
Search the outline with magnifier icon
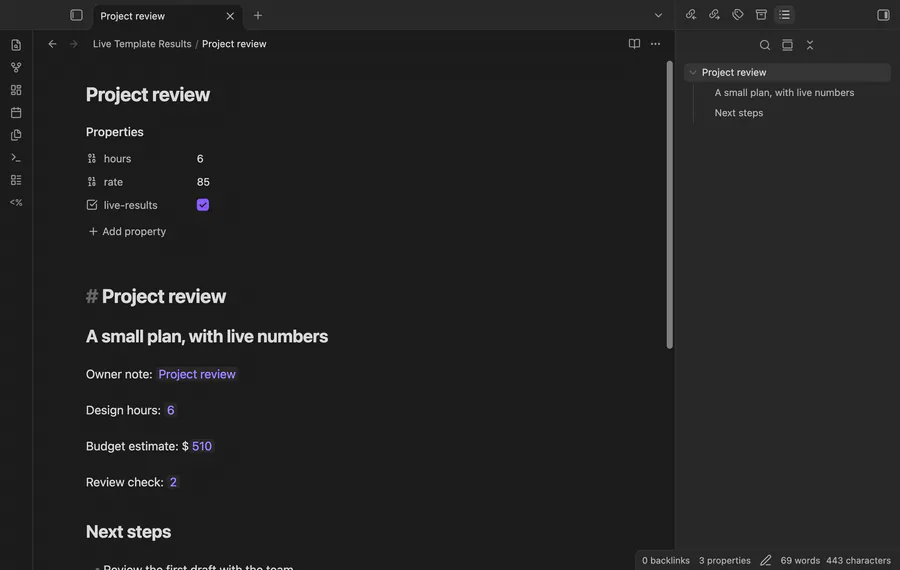point(765,45)
